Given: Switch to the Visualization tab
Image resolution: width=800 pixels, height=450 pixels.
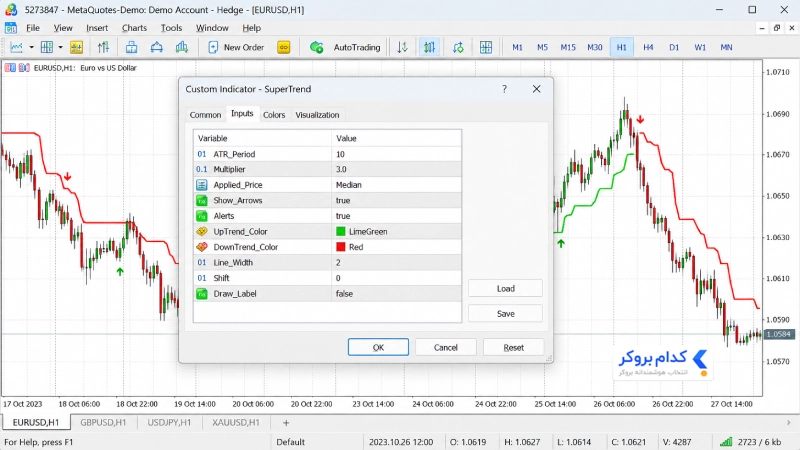Looking at the screenshot, I should click(317, 115).
